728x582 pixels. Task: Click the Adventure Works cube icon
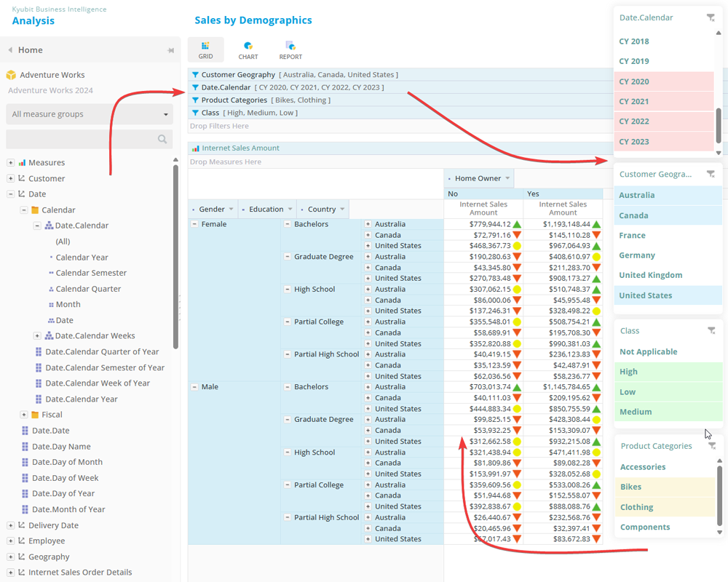[x=11, y=75]
